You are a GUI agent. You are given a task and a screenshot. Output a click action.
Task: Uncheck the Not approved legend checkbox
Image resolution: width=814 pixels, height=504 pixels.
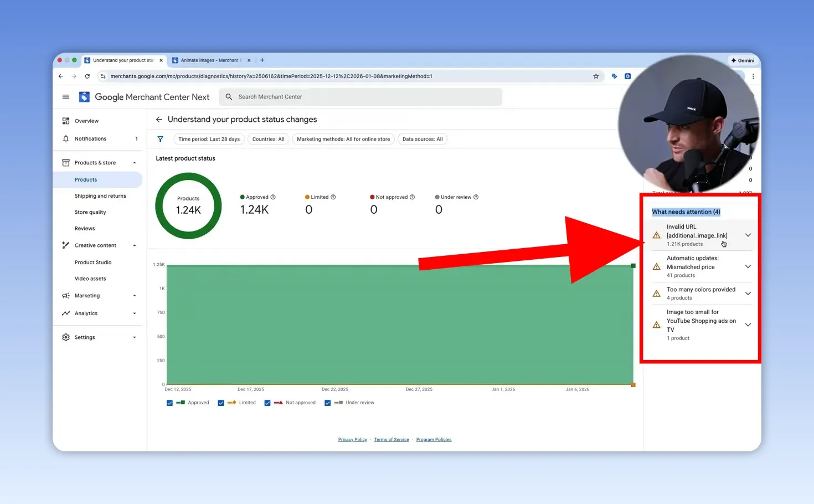pyautogui.click(x=267, y=403)
